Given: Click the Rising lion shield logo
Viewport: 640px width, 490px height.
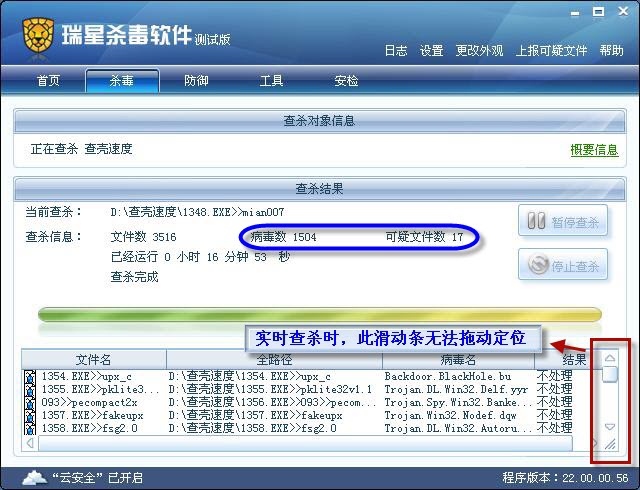Looking at the screenshot, I should pos(38,35).
